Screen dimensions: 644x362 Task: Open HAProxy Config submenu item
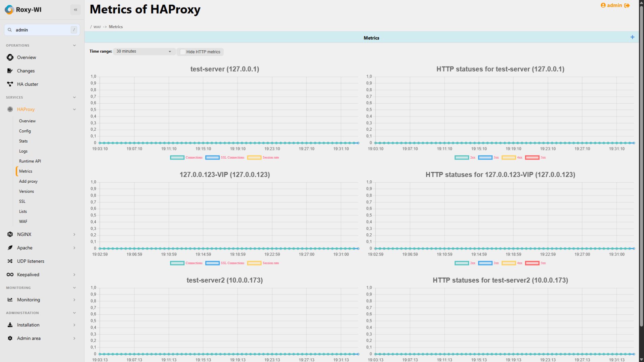tap(25, 131)
